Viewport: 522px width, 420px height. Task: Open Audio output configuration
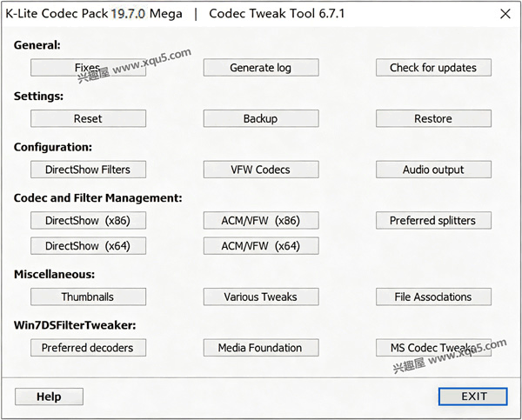tap(433, 170)
